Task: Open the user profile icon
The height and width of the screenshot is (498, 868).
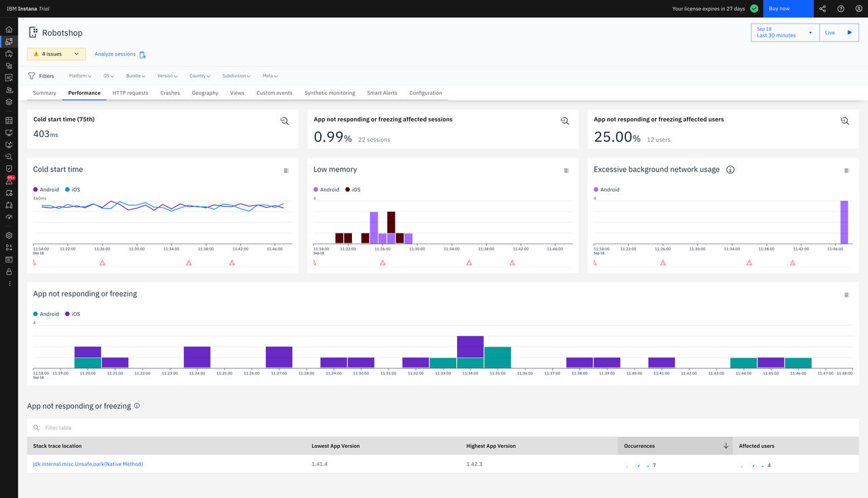Action: 859,9
